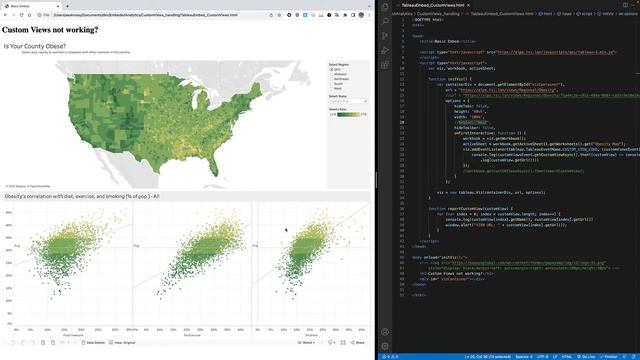Screen dimensions: 640x360
Task: Click Tableau toolbar Undo icon
Action: click(x=13, y=342)
